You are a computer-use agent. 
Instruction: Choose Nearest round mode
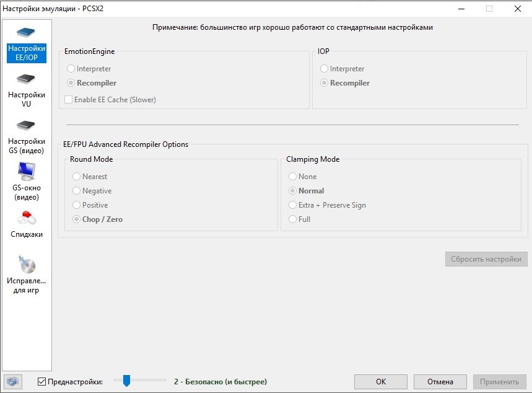[77, 177]
